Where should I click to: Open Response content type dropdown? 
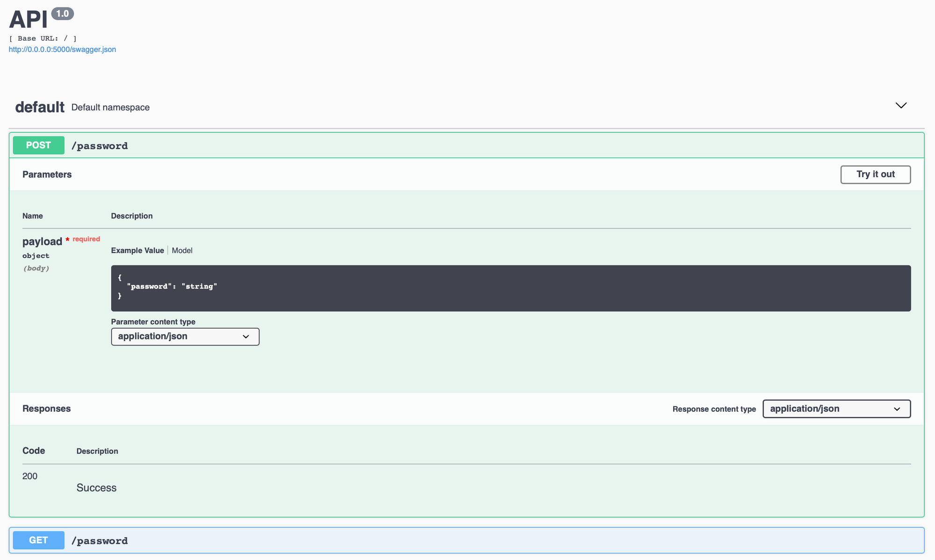836,409
